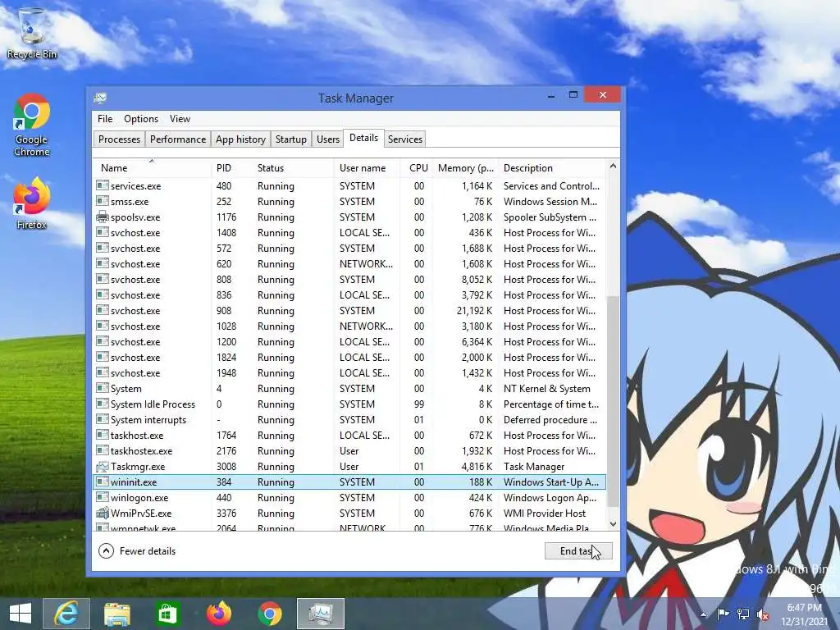Click the End task button
This screenshot has height=630, width=840.
pos(578,550)
